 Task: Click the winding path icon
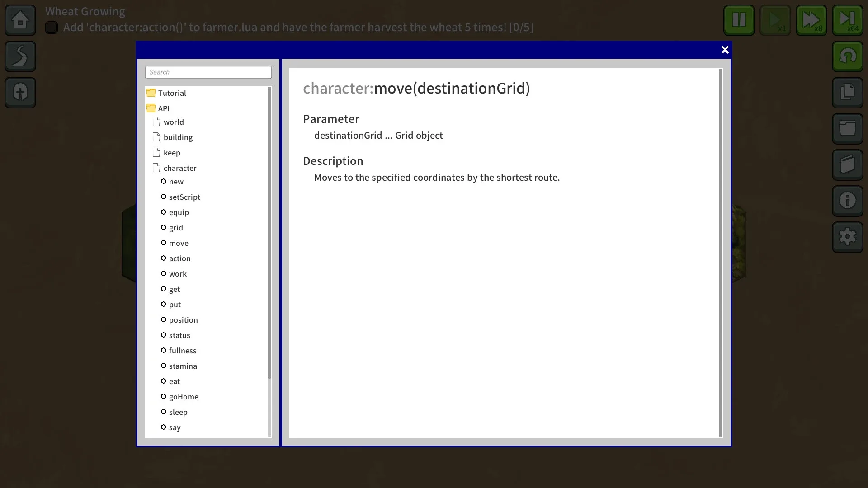click(x=20, y=56)
